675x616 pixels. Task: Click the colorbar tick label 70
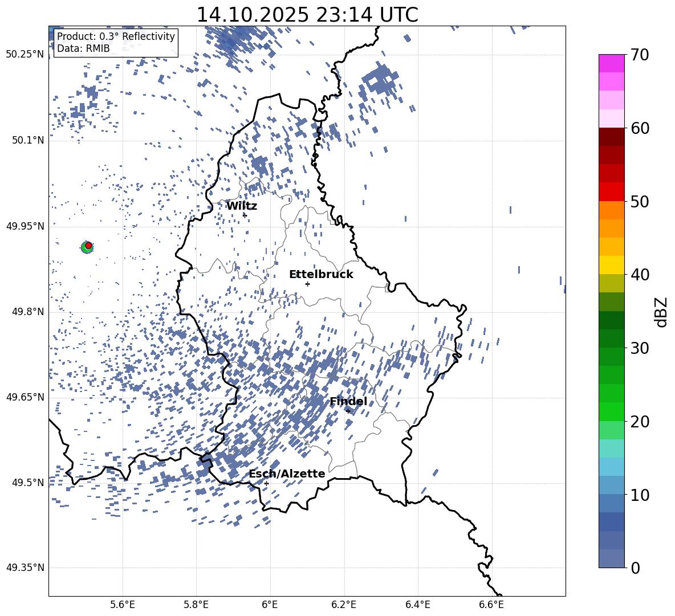(640, 55)
